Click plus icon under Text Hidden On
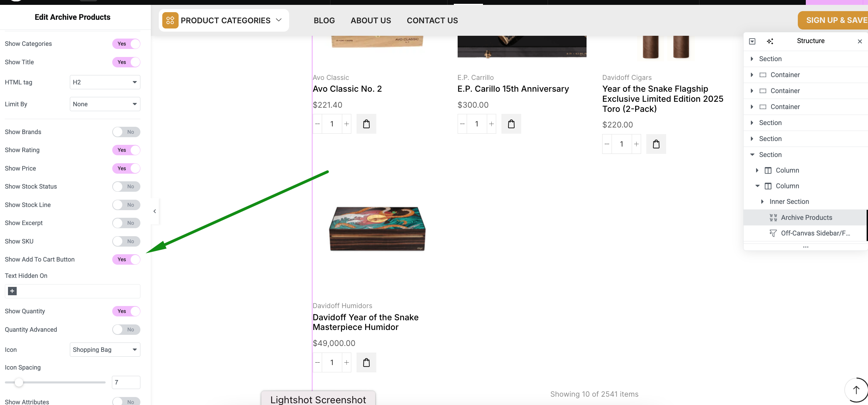This screenshot has height=405, width=868. 12,291
